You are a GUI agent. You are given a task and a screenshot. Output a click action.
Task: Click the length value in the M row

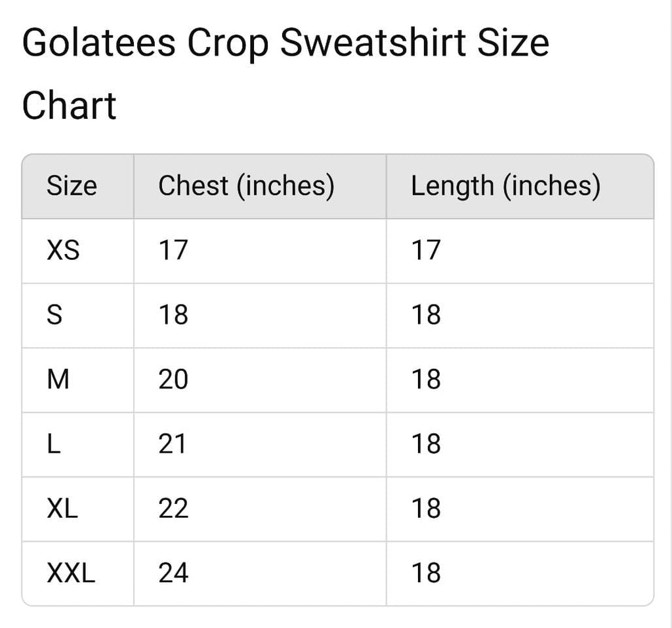(426, 379)
